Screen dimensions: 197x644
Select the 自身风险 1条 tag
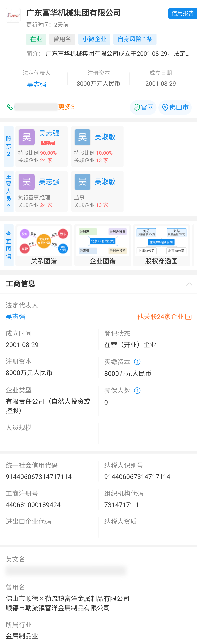[x=135, y=39]
